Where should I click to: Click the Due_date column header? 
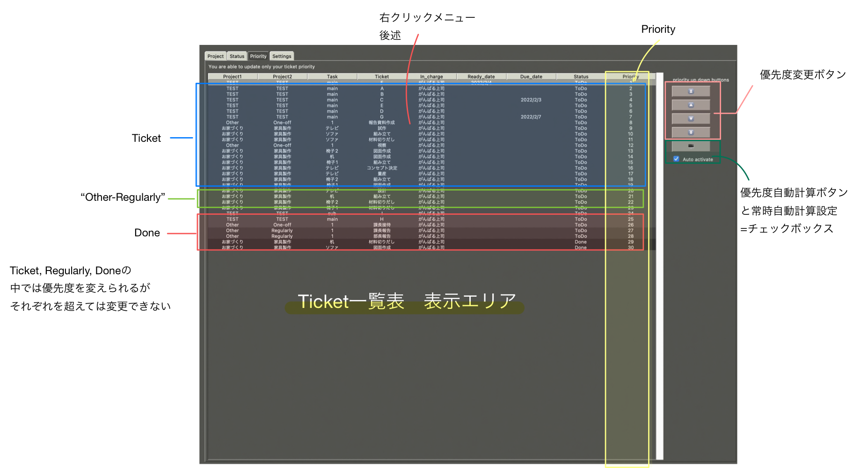[531, 77]
